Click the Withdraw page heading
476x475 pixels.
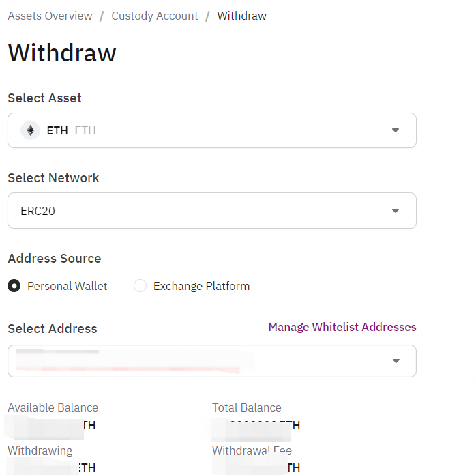coord(62,53)
